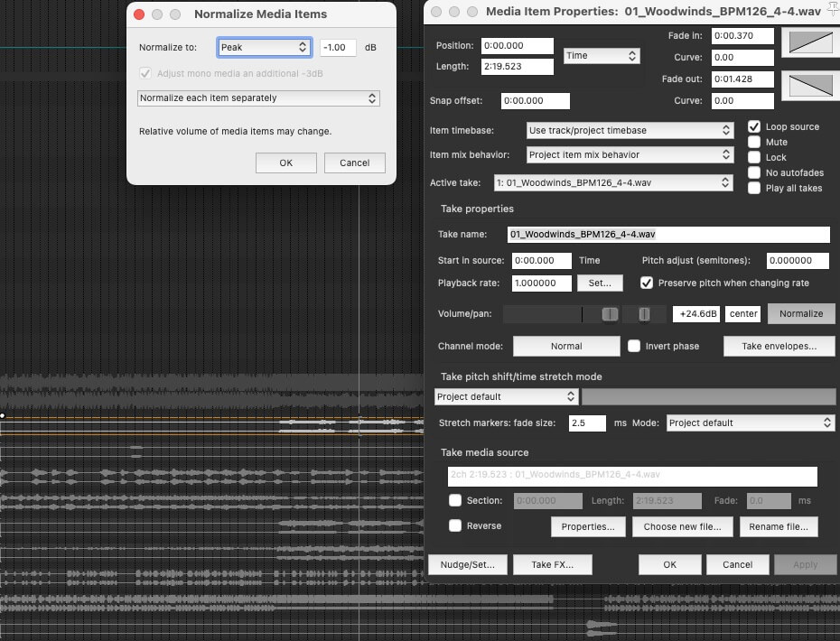Expand the Item timebase dropdown

click(x=629, y=130)
